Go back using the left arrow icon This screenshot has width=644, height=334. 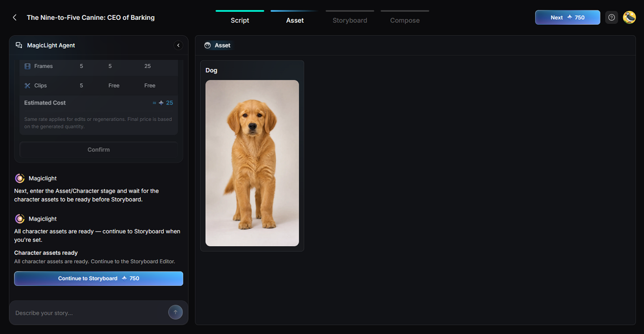point(15,17)
